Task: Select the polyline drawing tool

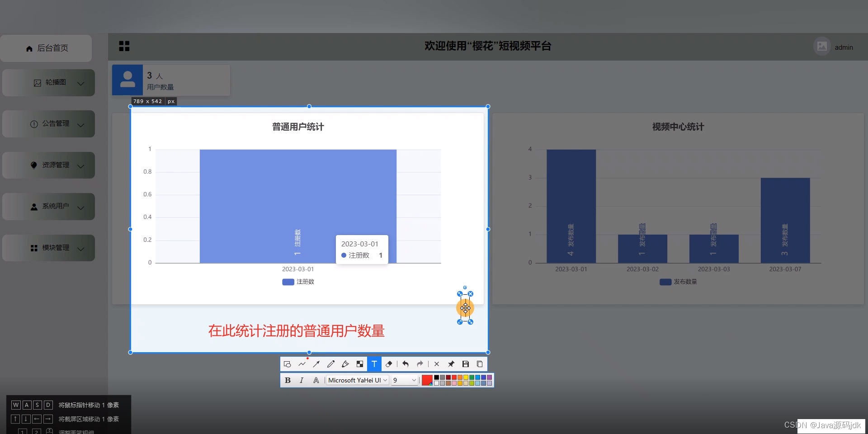Action: [x=302, y=364]
